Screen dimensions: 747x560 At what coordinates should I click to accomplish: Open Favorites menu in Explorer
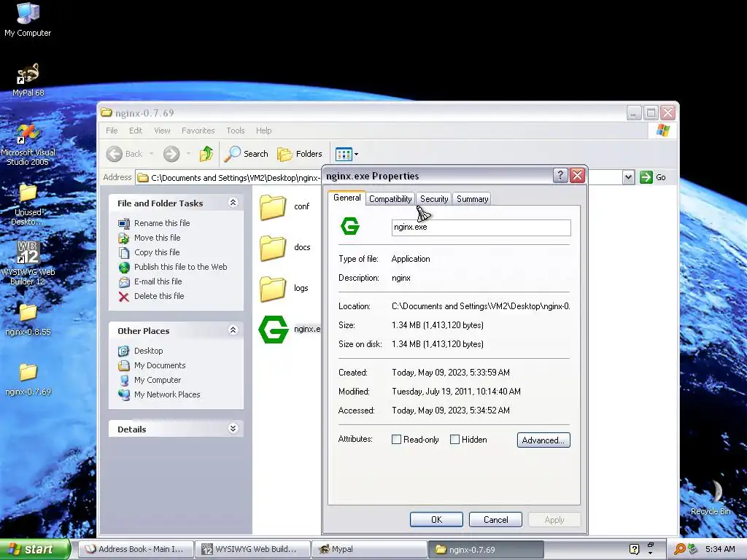coord(198,131)
